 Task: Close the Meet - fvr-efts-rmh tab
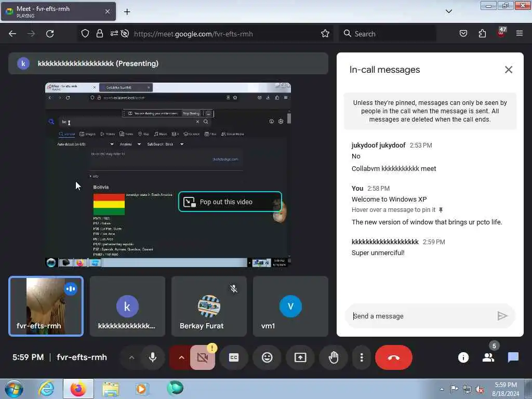107,11
